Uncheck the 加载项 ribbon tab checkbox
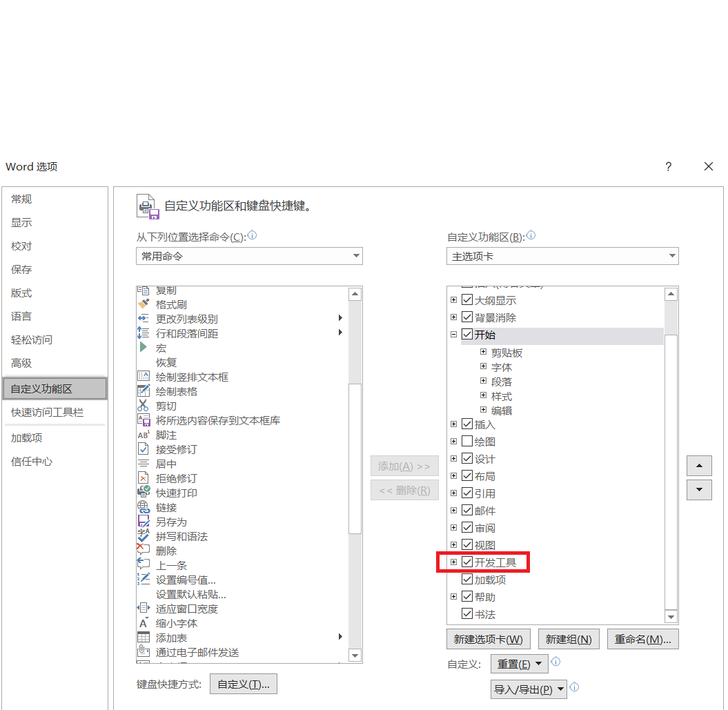Image resolution: width=728 pixels, height=710 pixels. coord(467,580)
